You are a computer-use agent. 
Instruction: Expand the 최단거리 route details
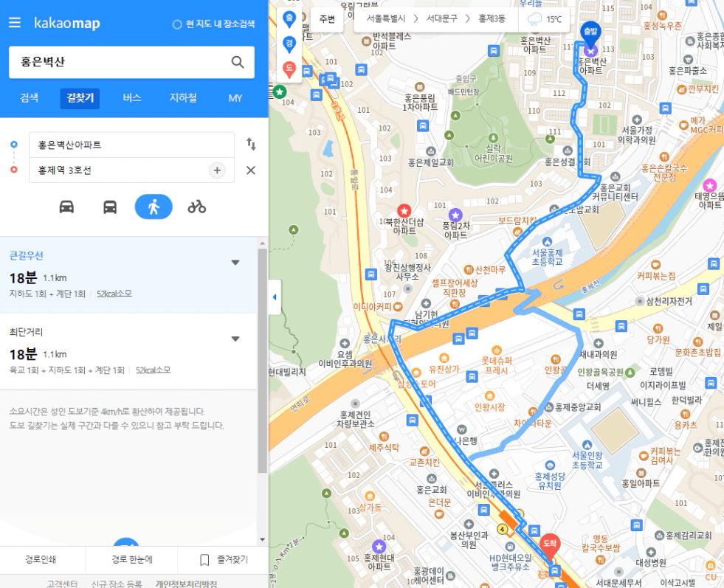click(235, 339)
